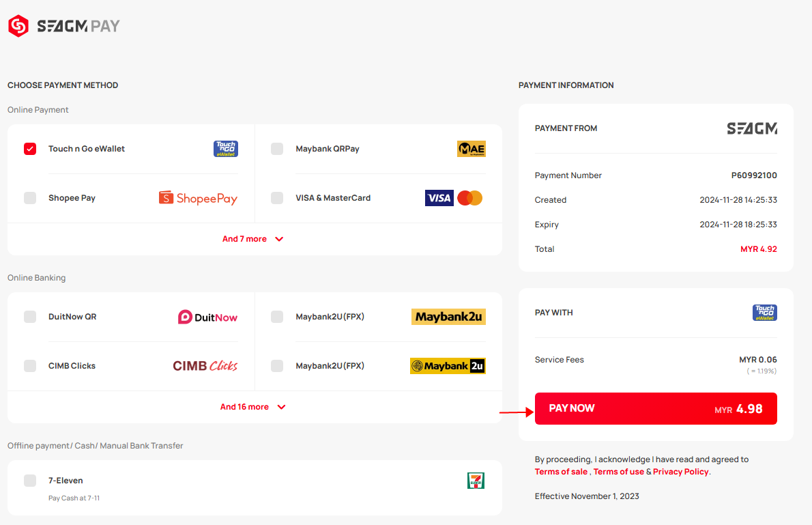This screenshot has width=812, height=525.
Task: Click the VISA card logo
Action: [x=439, y=198]
